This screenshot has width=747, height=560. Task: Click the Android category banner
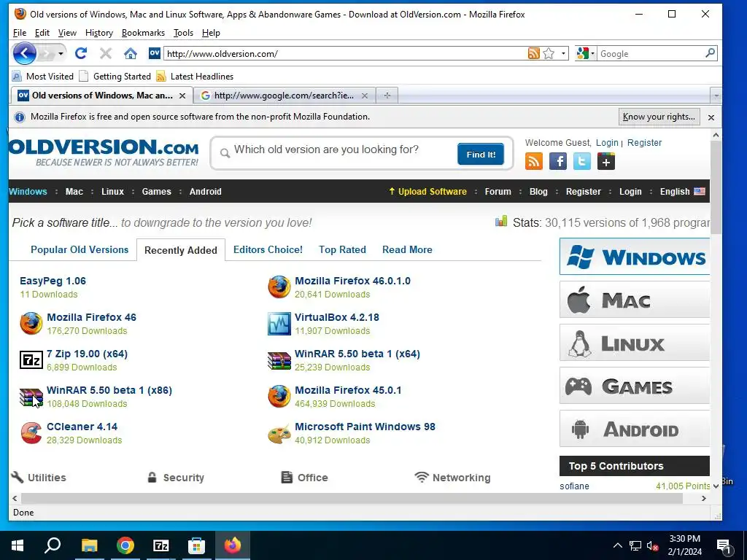(635, 429)
